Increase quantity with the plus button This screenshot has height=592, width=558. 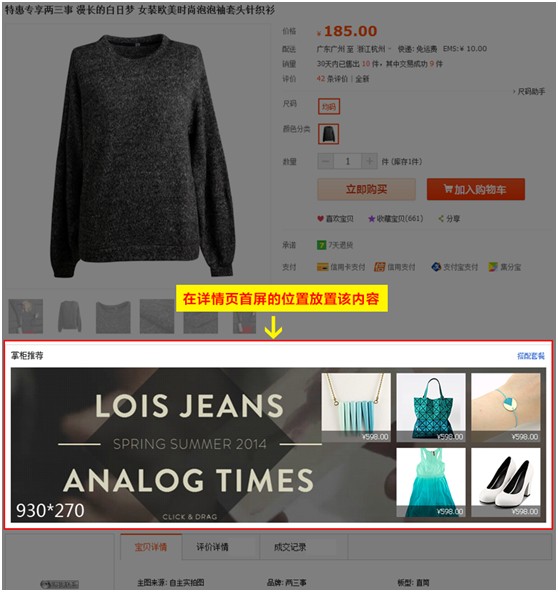(369, 162)
